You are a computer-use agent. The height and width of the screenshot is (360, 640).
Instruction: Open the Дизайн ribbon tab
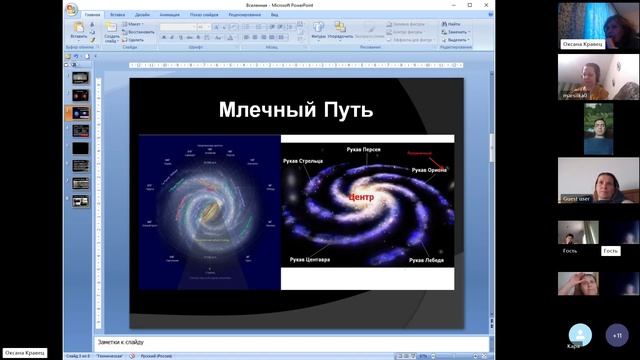pyautogui.click(x=142, y=15)
